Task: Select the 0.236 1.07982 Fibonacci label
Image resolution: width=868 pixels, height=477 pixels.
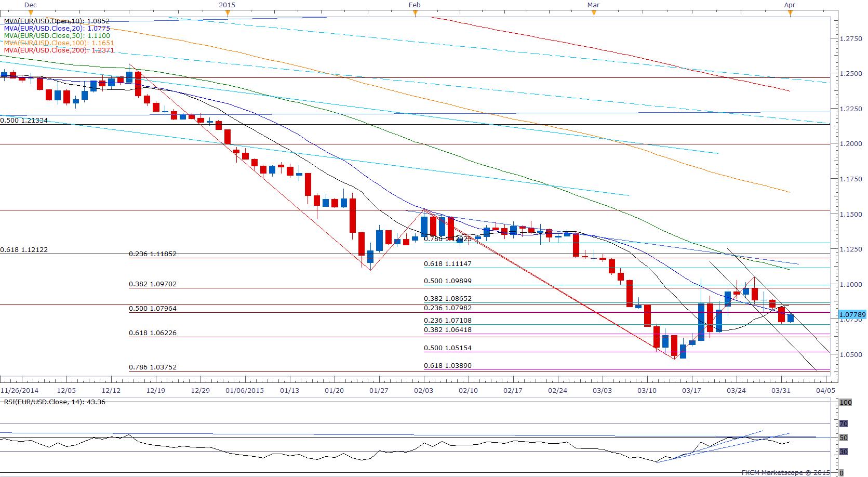Action: tap(448, 309)
